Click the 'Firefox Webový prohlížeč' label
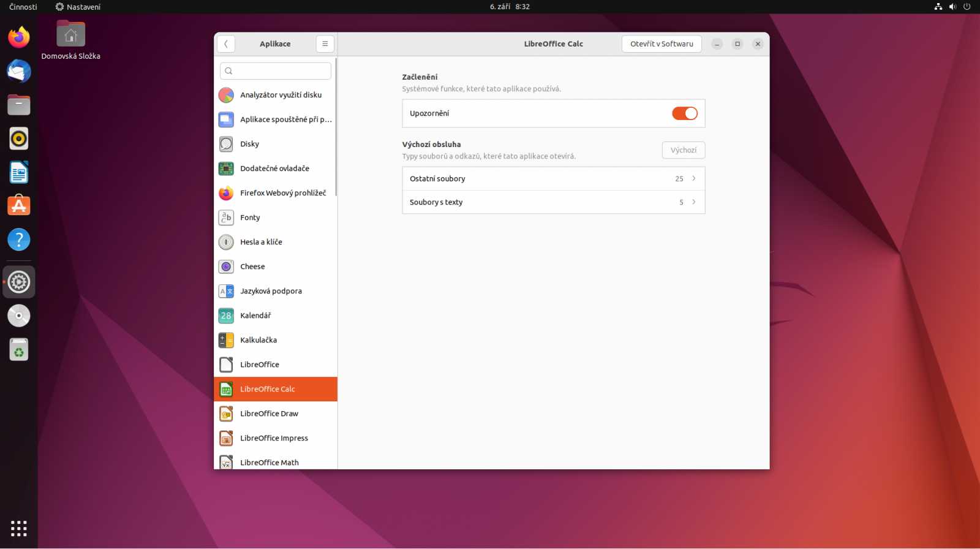980x549 pixels. click(283, 193)
